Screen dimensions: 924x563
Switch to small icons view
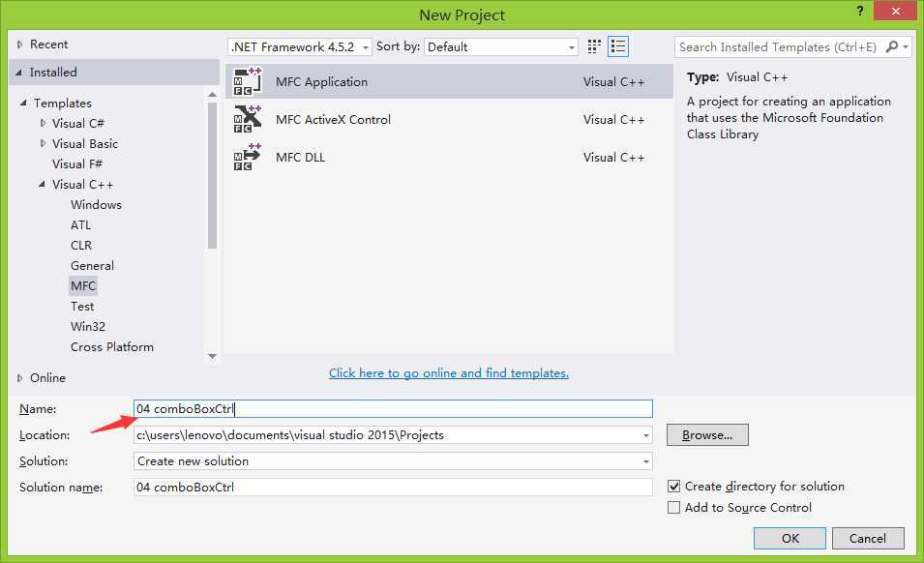click(594, 46)
